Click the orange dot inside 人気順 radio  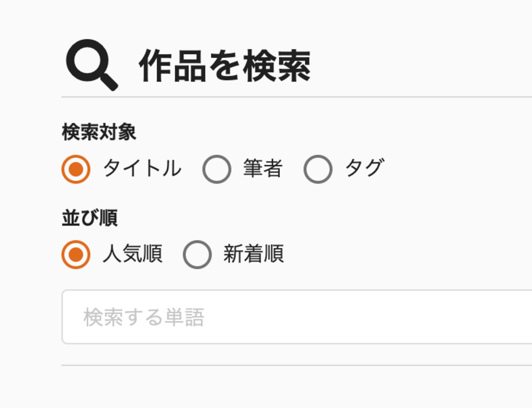click(x=76, y=254)
